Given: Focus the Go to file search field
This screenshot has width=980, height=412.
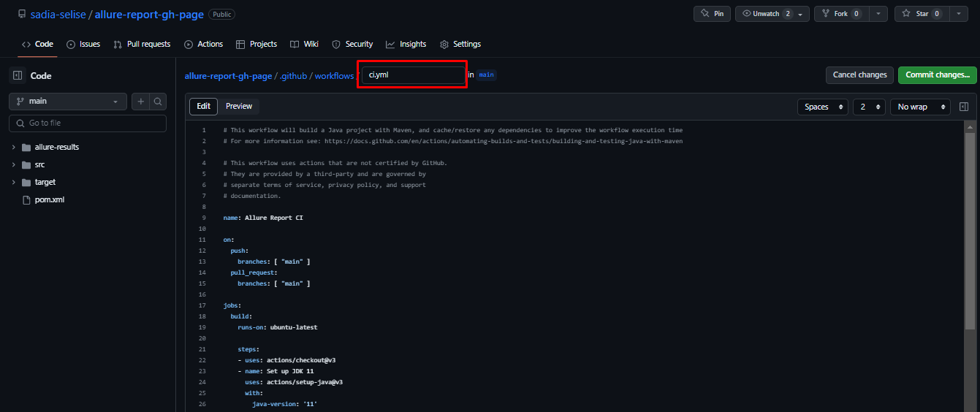Looking at the screenshot, I should pyautogui.click(x=88, y=123).
